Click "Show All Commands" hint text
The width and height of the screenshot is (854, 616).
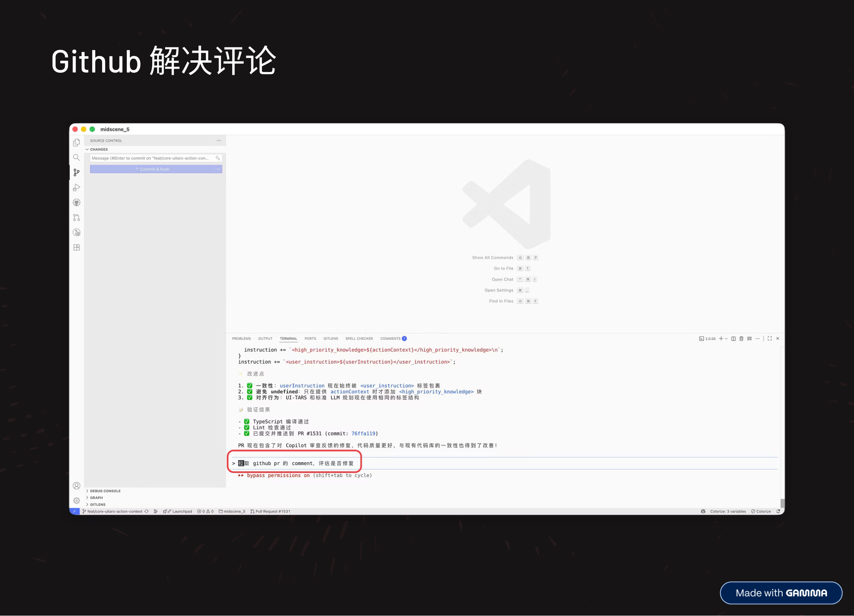tap(493, 258)
